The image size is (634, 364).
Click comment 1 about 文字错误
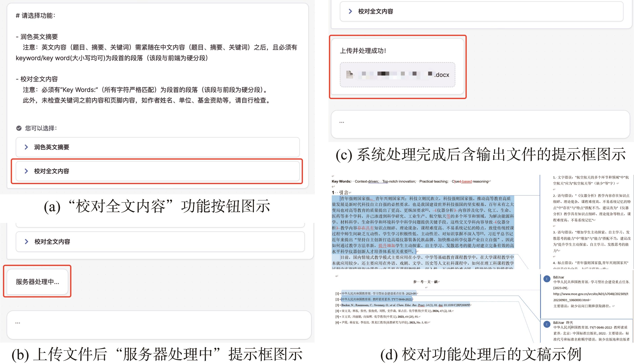(x=591, y=180)
